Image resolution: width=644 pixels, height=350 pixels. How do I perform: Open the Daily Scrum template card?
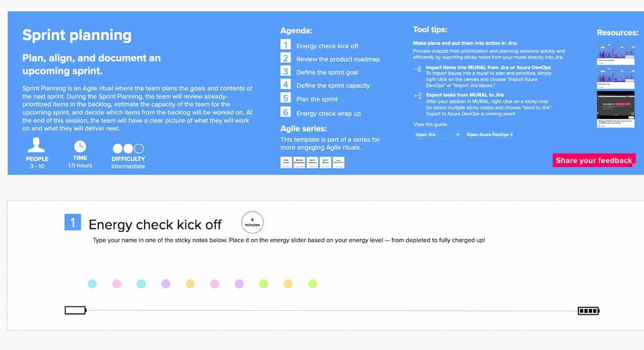click(286, 162)
